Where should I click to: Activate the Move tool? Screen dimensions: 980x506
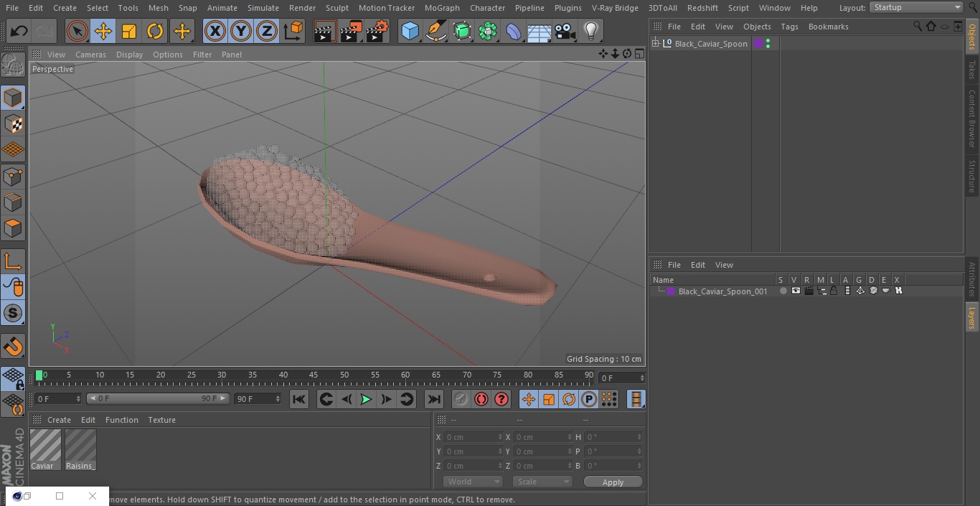pyautogui.click(x=103, y=32)
